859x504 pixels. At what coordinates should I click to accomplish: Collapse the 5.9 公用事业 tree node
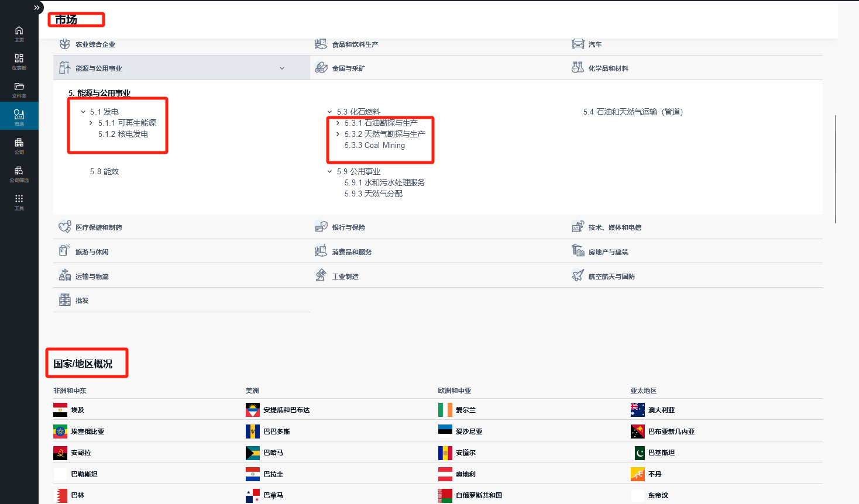point(329,171)
